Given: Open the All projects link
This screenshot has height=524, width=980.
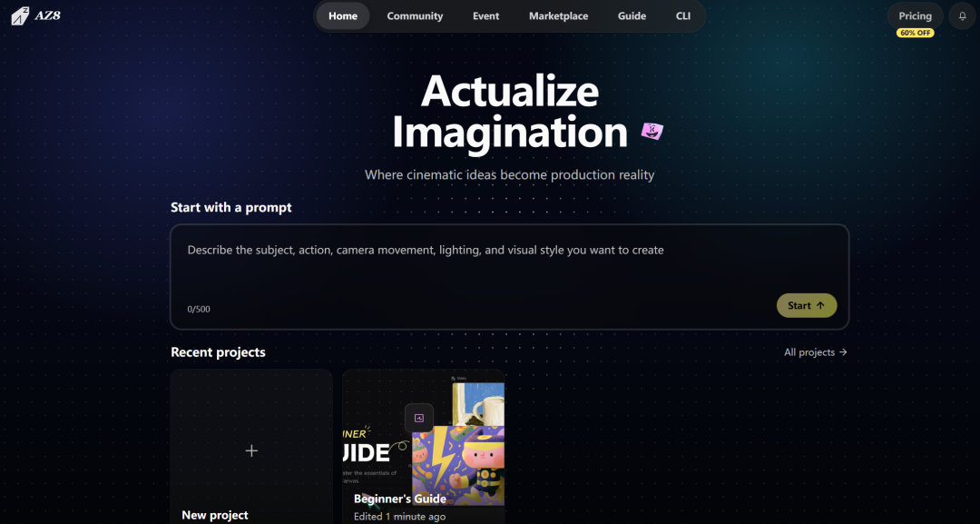Looking at the screenshot, I should coord(816,352).
